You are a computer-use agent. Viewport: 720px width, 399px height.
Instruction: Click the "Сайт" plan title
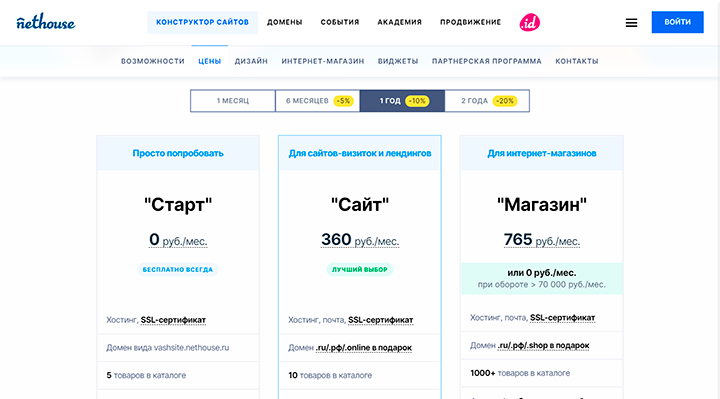[x=360, y=205]
